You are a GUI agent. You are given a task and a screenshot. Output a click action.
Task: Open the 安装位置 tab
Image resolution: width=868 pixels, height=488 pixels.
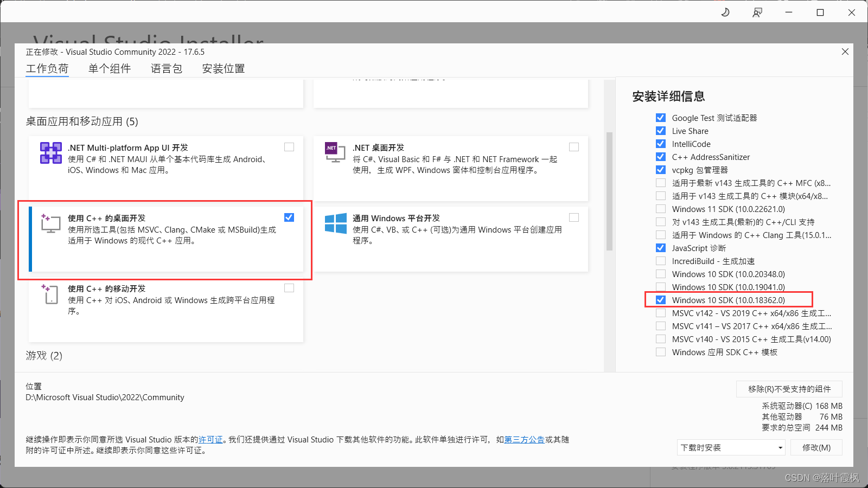click(224, 69)
